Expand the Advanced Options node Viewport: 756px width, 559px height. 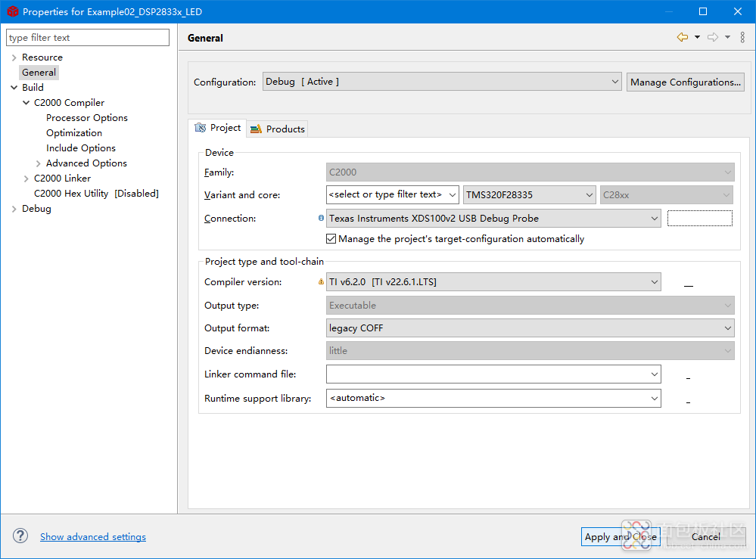(x=39, y=163)
